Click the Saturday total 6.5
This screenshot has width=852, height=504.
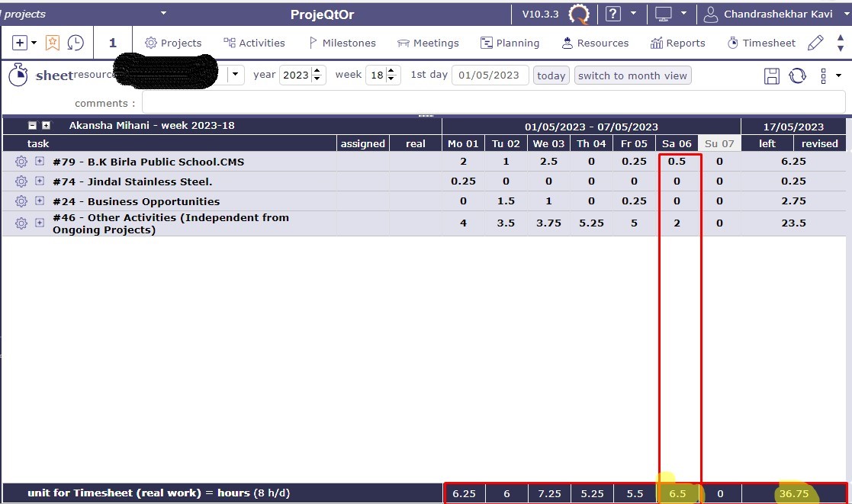(x=677, y=493)
